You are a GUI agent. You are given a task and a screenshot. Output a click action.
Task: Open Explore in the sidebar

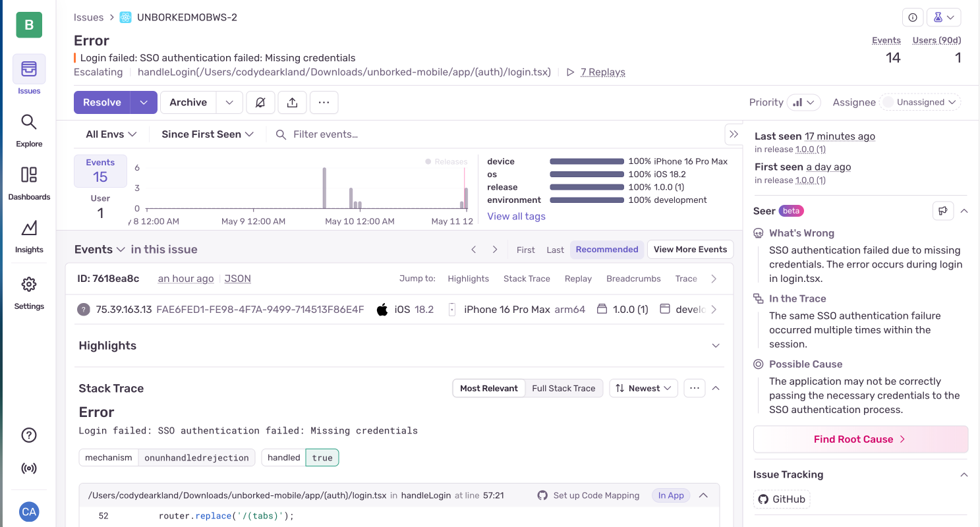pos(29,130)
